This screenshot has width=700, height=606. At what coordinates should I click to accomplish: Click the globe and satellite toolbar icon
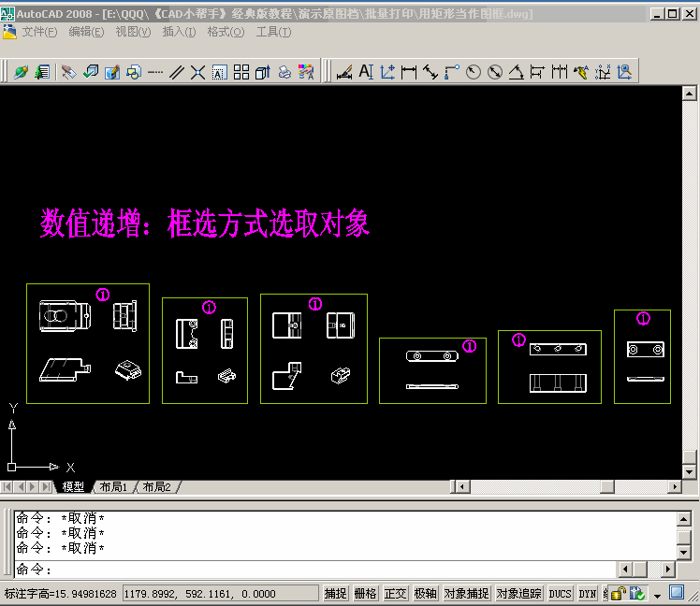(21, 72)
